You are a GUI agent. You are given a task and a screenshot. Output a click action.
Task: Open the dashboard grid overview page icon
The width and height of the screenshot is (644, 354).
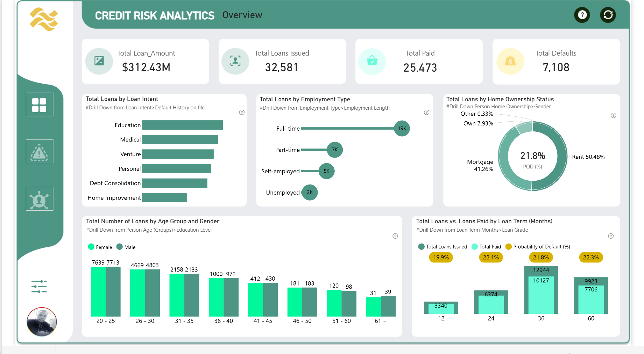(40, 105)
